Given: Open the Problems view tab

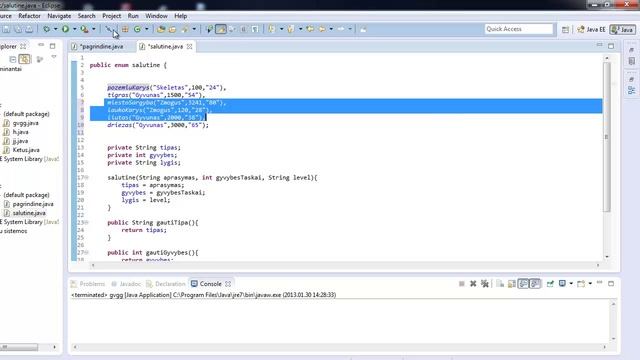Looking at the screenshot, I should (x=88, y=284).
